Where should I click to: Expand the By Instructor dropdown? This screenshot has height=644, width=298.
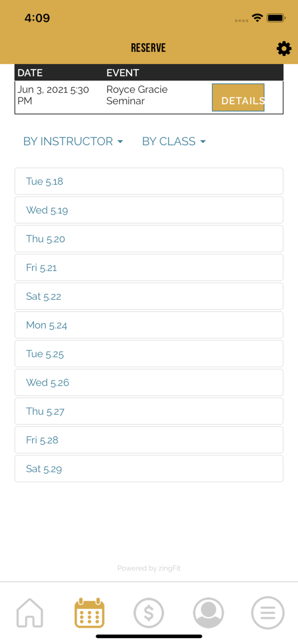(x=73, y=141)
